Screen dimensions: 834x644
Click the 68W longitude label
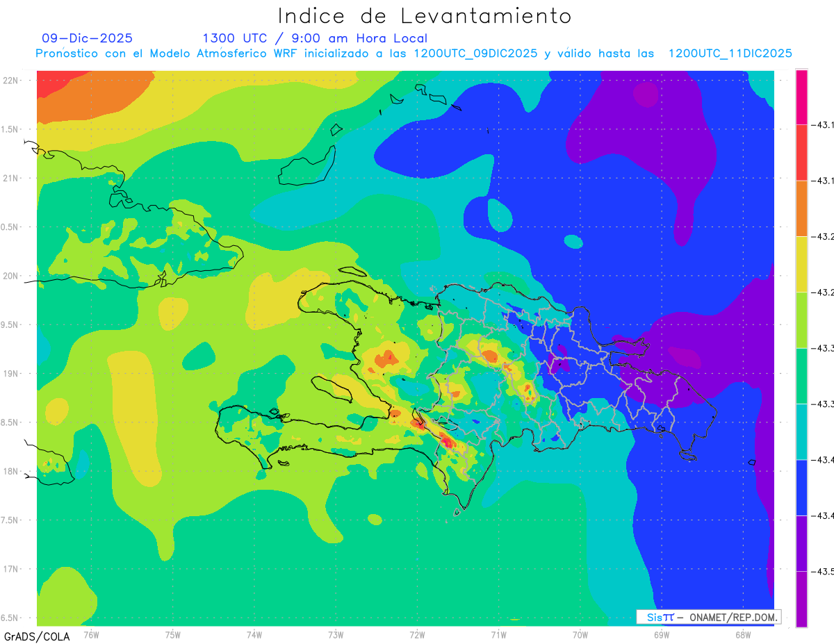[742, 634]
